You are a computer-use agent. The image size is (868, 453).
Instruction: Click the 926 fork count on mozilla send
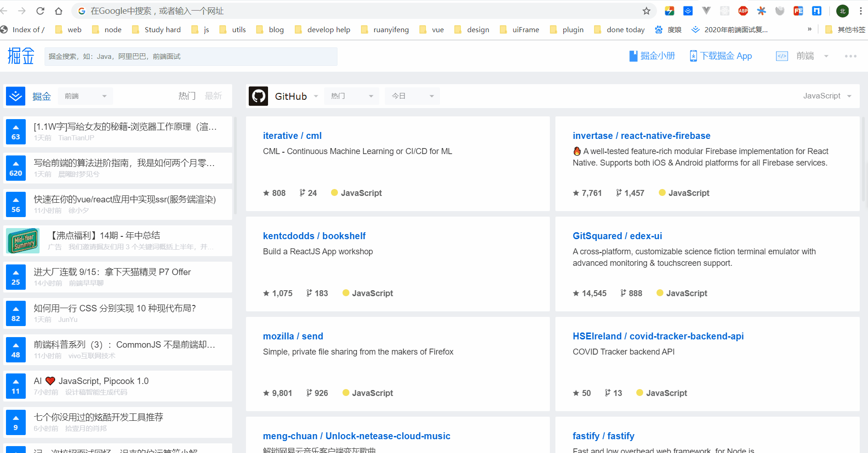(x=317, y=393)
